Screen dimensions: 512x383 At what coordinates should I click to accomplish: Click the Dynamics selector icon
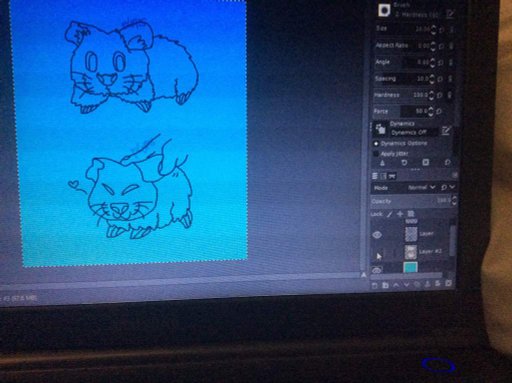coord(380,129)
